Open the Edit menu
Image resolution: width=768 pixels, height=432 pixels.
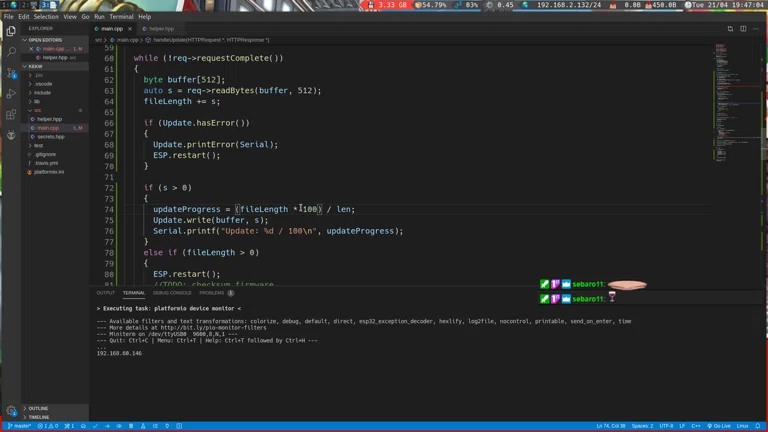(24, 17)
